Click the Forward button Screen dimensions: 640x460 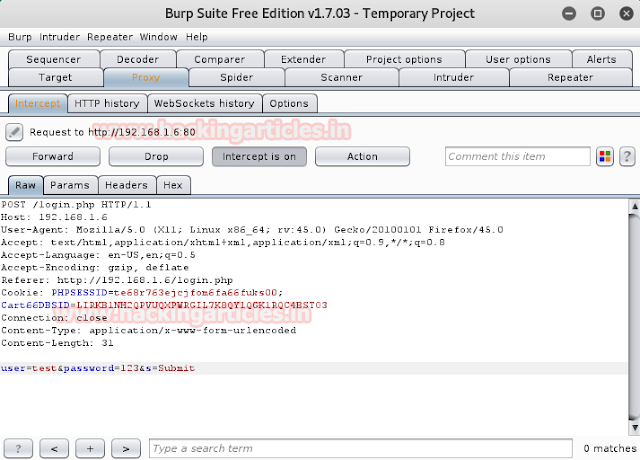pos(53,156)
